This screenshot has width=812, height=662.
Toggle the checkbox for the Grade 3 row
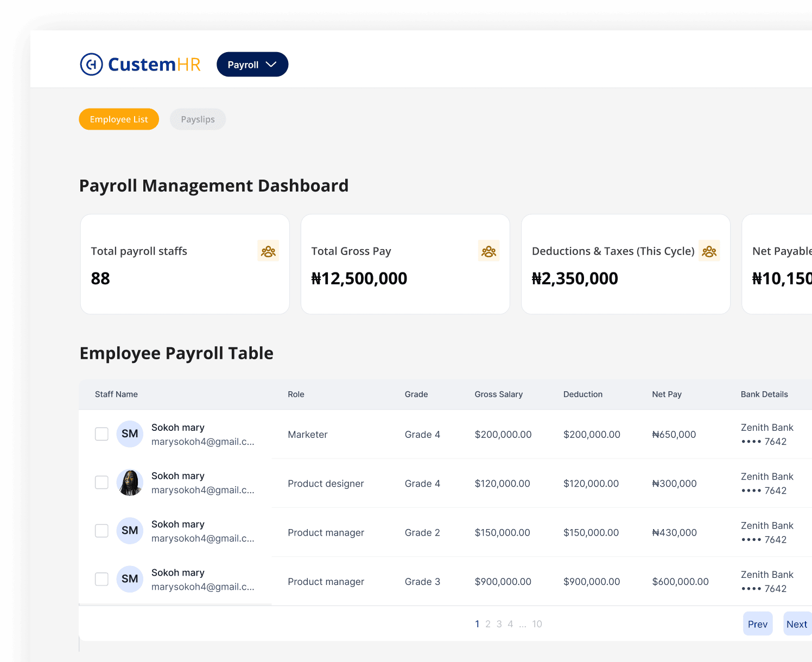pyautogui.click(x=101, y=579)
